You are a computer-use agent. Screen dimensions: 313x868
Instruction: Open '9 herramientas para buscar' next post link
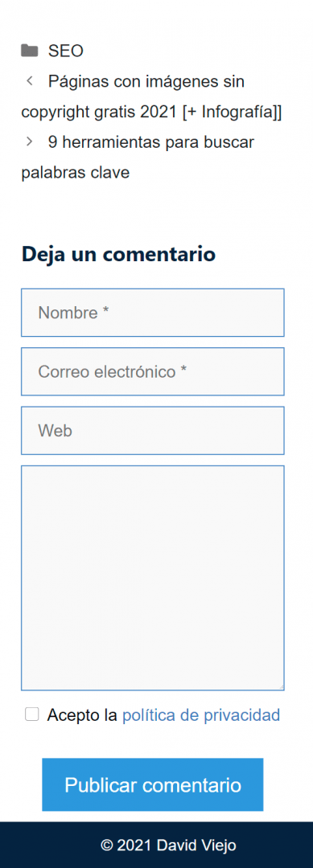pos(151,142)
